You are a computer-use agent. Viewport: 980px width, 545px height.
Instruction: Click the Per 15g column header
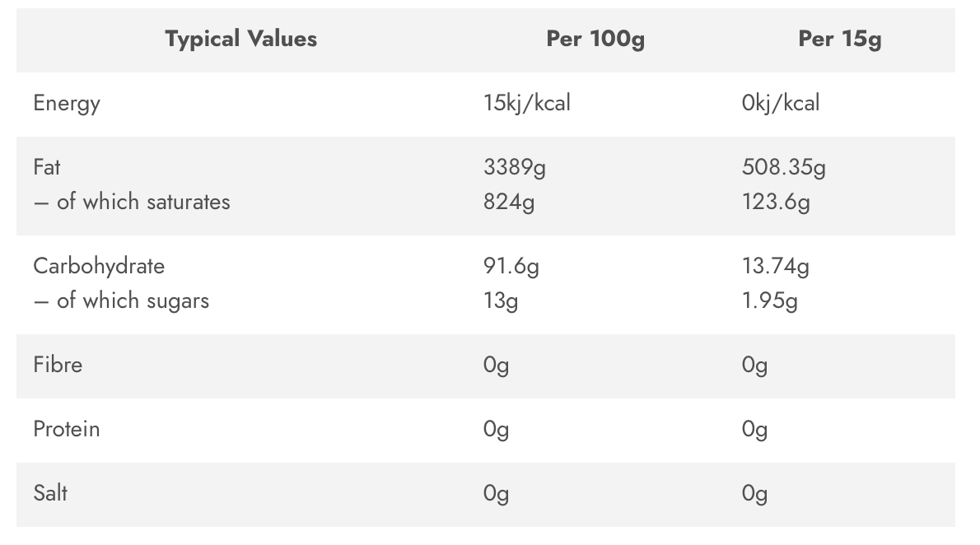click(839, 40)
